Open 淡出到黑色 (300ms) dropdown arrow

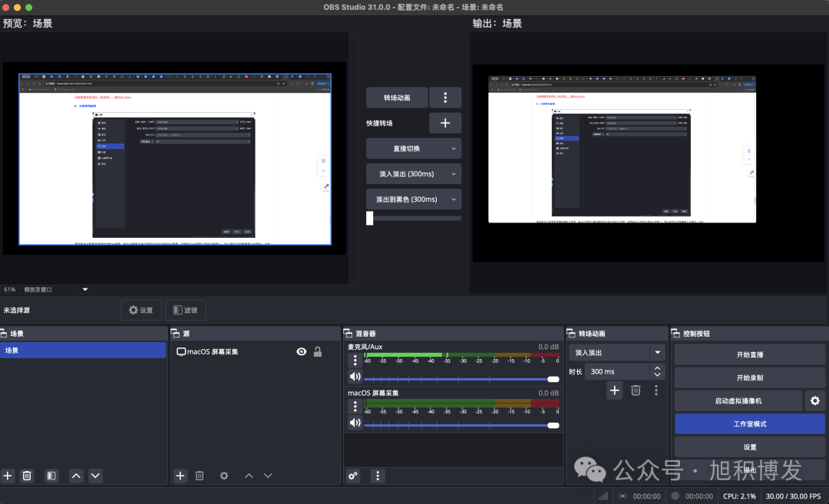454,199
